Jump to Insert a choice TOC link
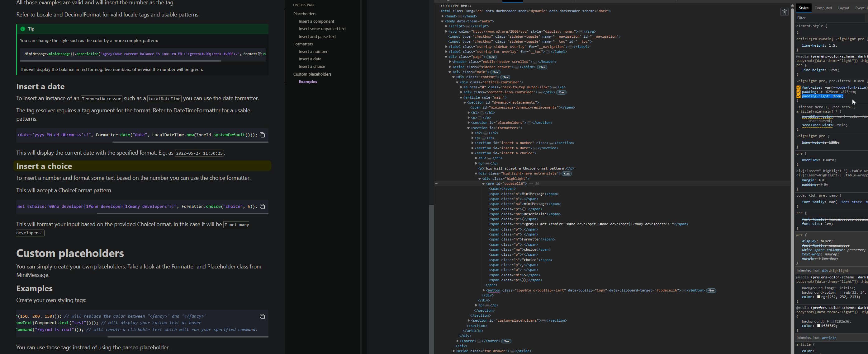The width and height of the screenshot is (868, 354). pos(312,67)
